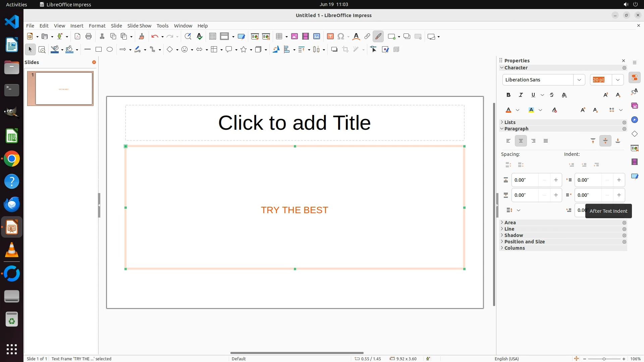Insert a text box
This screenshot has height=362, width=644.
click(330, 36)
